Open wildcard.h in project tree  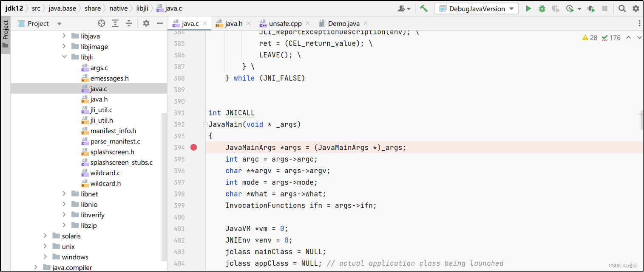tap(101, 183)
